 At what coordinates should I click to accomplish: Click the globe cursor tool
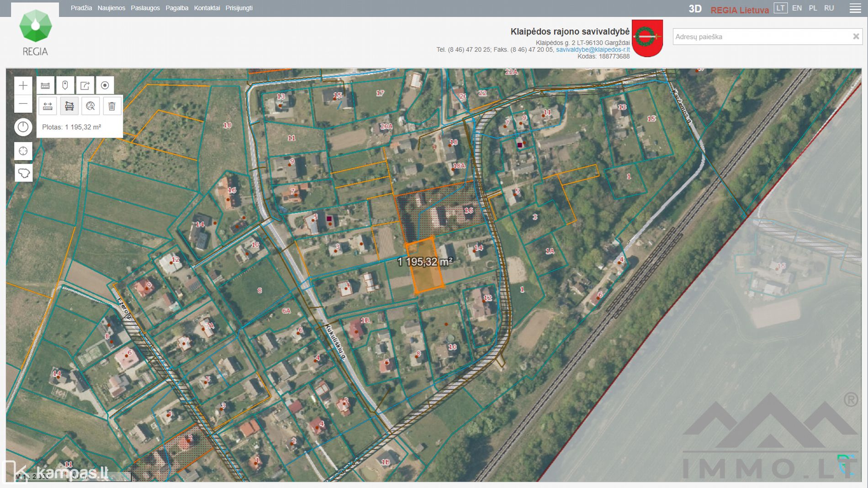90,106
